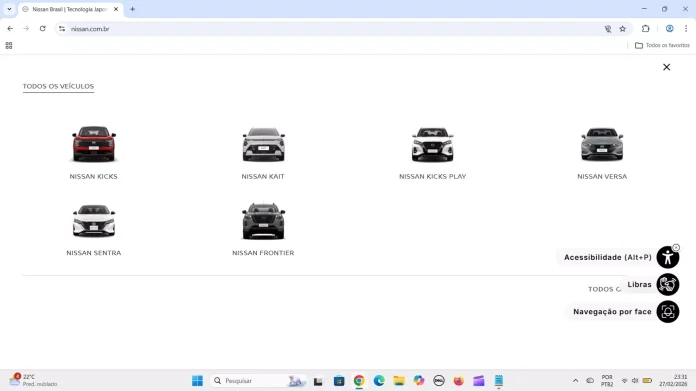Open File Explorer from taskbar

[x=399, y=381]
